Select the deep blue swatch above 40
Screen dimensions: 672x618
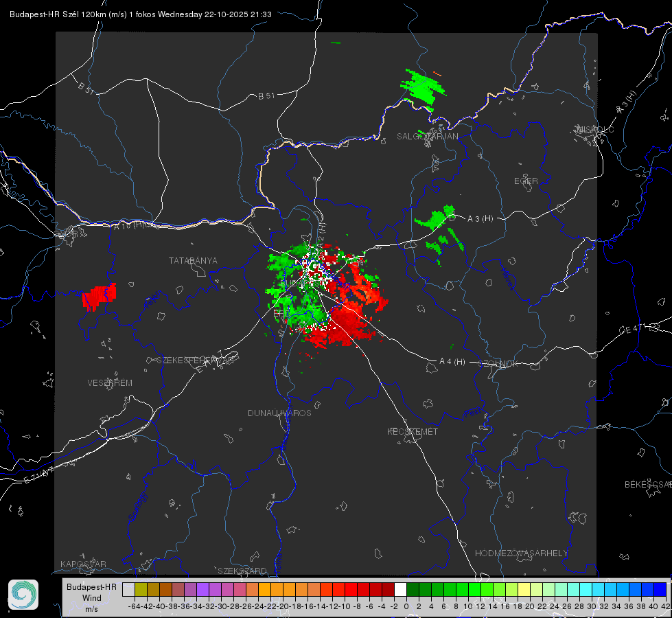(x=660, y=589)
